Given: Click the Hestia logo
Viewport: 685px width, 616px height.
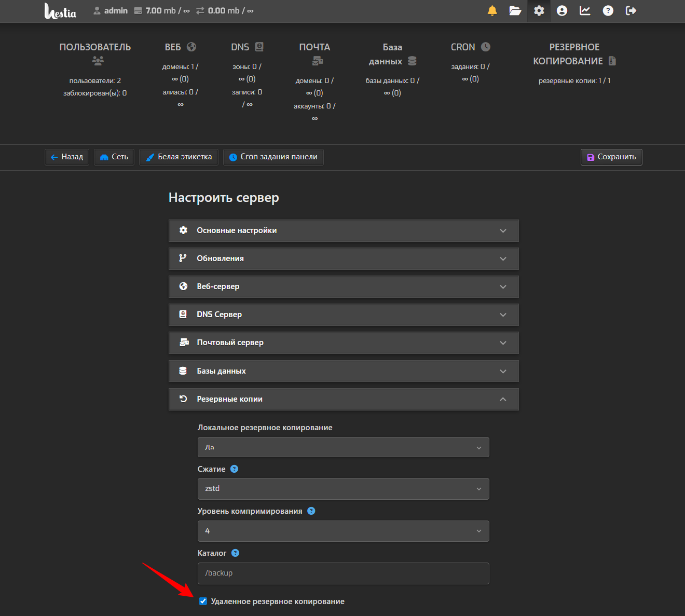Looking at the screenshot, I should click(x=60, y=11).
